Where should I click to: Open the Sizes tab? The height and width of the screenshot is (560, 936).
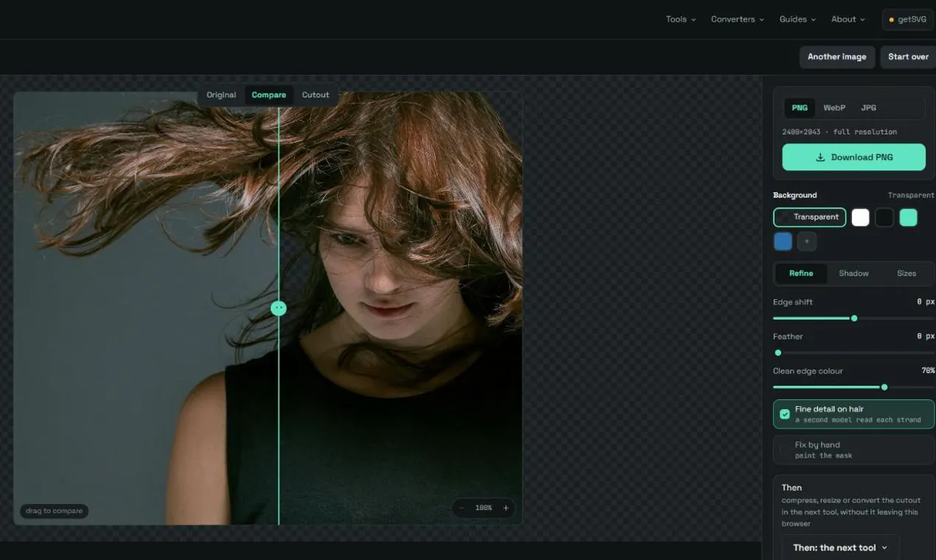click(907, 273)
